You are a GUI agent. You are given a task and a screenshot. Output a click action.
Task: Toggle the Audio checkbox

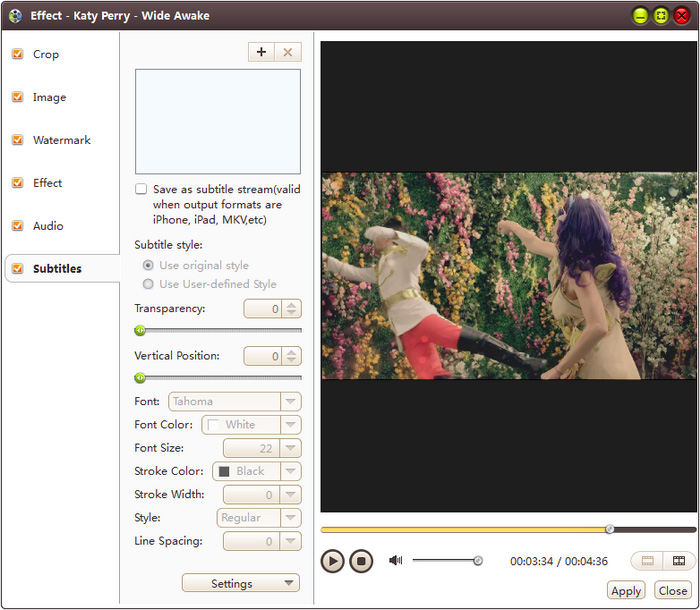(17, 226)
